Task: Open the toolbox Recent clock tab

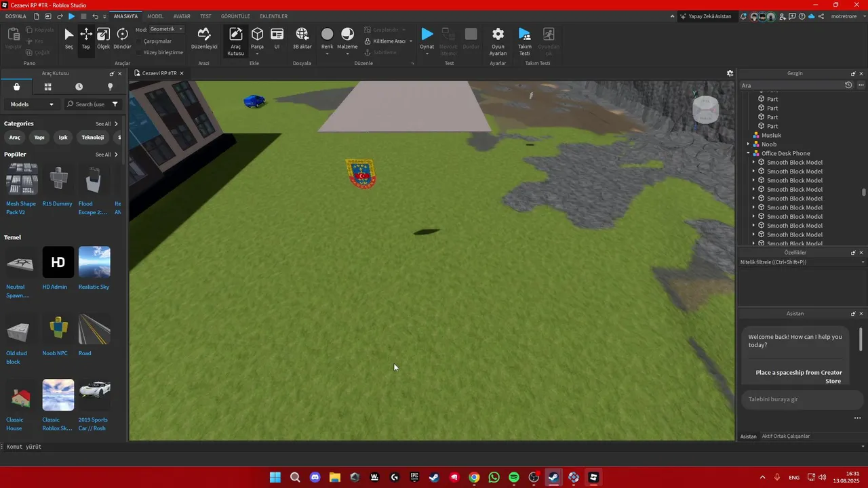Action: (x=79, y=87)
